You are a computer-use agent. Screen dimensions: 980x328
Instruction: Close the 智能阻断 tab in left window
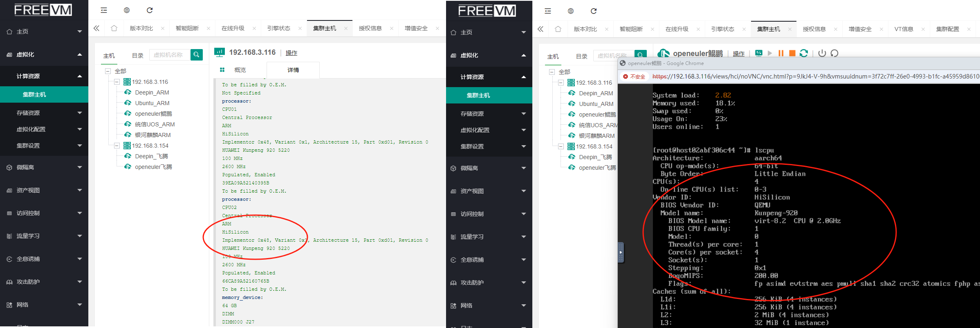coord(209,28)
